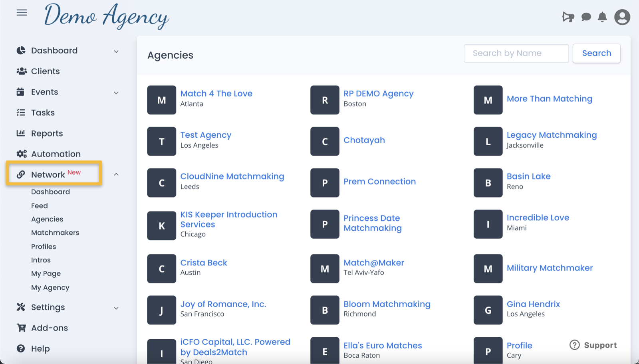
Task: Expand the Dashboard dropdown chevron
Action: pyautogui.click(x=116, y=51)
